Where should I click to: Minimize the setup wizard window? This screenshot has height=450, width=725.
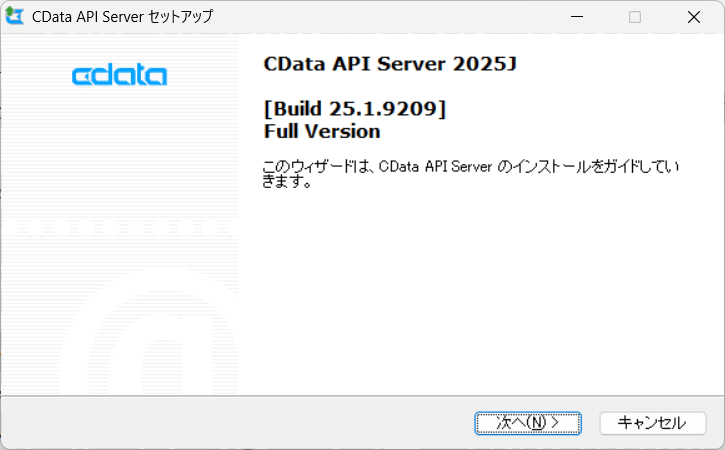coord(577,17)
